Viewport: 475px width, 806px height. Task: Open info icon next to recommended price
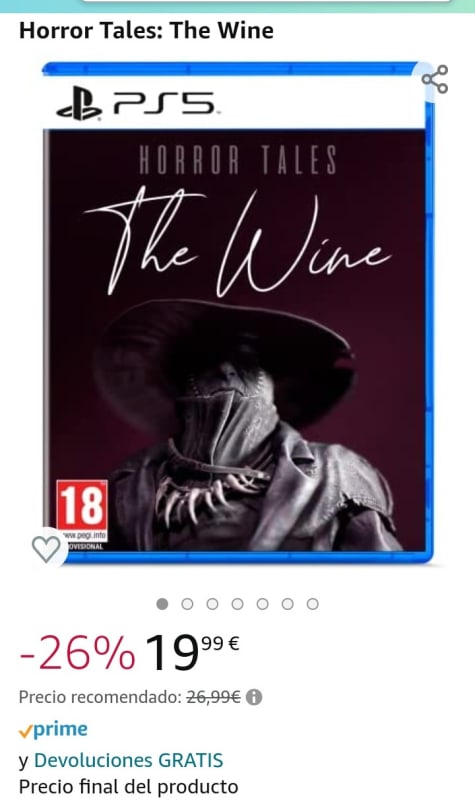click(254, 697)
